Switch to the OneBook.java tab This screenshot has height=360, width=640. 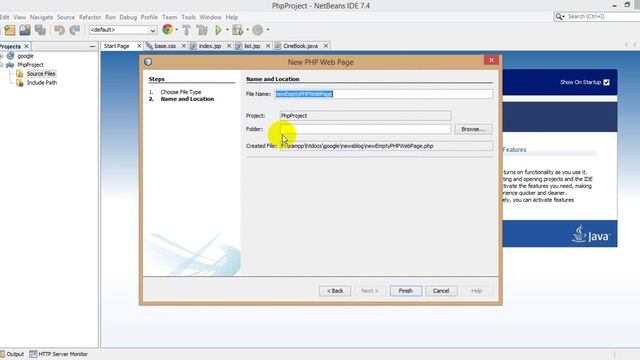click(x=300, y=46)
